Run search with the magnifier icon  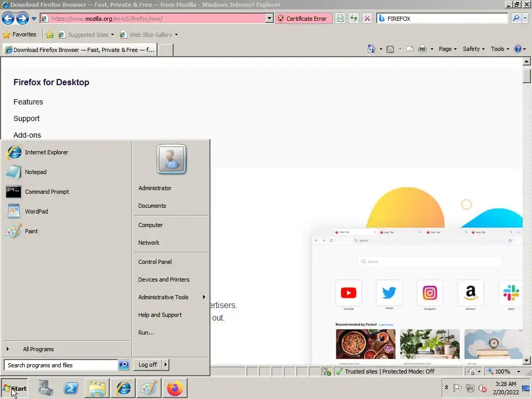point(516,18)
